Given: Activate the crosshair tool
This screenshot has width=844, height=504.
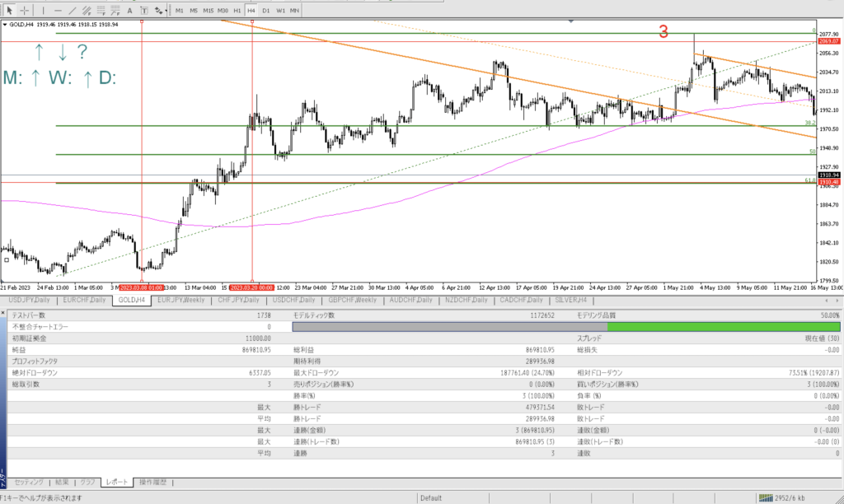Looking at the screenshot, I should tap(25, 10).
